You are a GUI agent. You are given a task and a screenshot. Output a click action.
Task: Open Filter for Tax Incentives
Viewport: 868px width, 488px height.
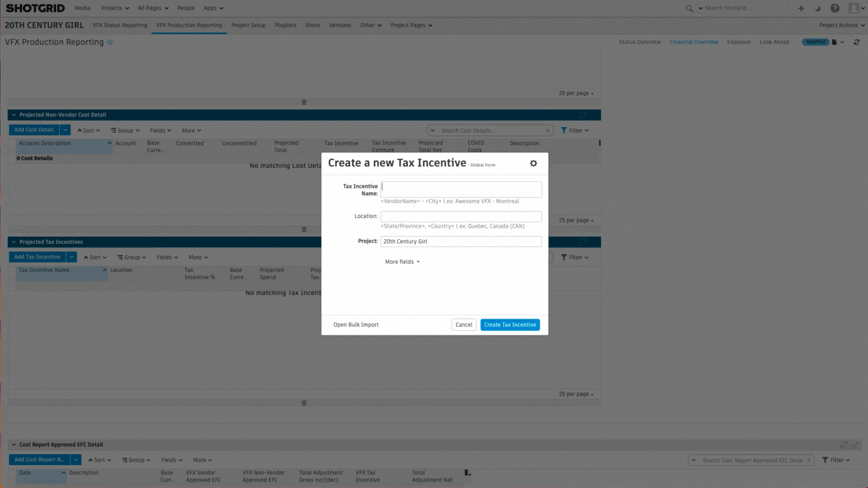(x=575, y=258)
